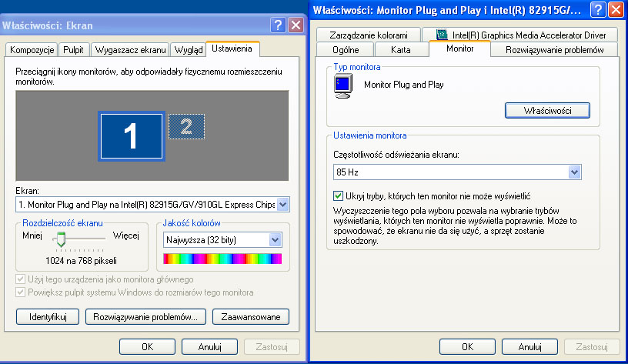Click help question mark in Ekran window

click(278, 25)
